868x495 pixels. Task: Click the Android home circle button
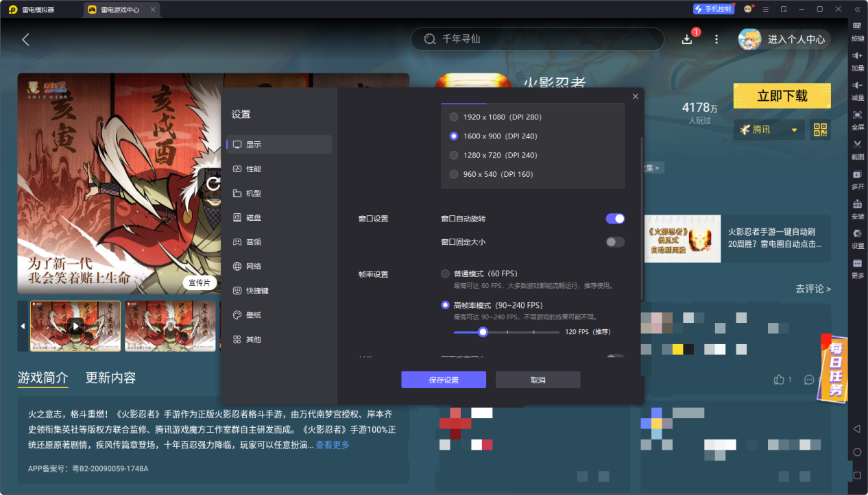click(857, 452)
